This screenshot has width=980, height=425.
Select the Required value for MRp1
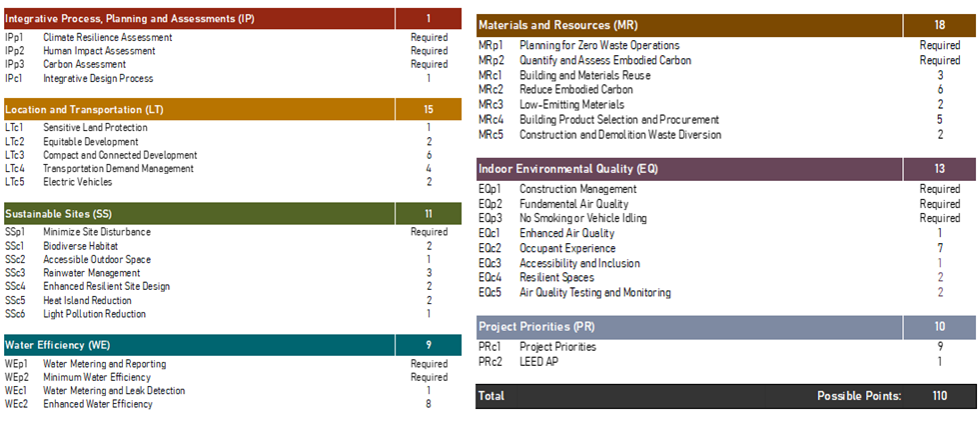pyautogui.click(x=940, y=45)
